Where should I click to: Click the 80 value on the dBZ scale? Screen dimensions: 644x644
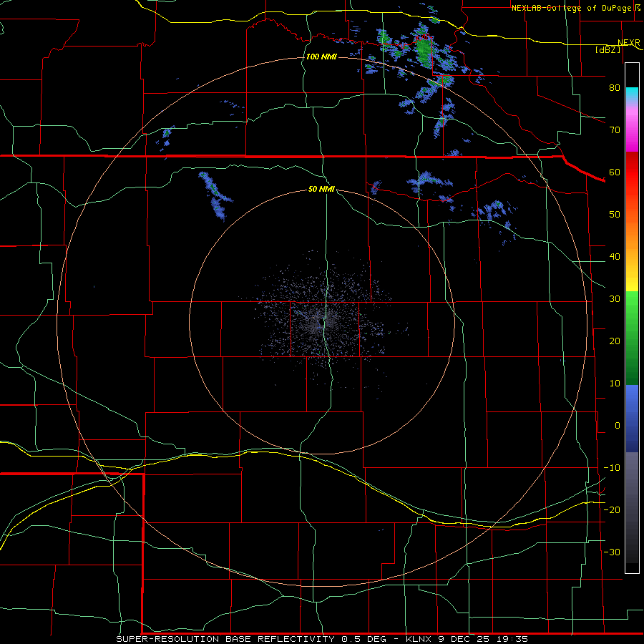[x=615, y=88]
